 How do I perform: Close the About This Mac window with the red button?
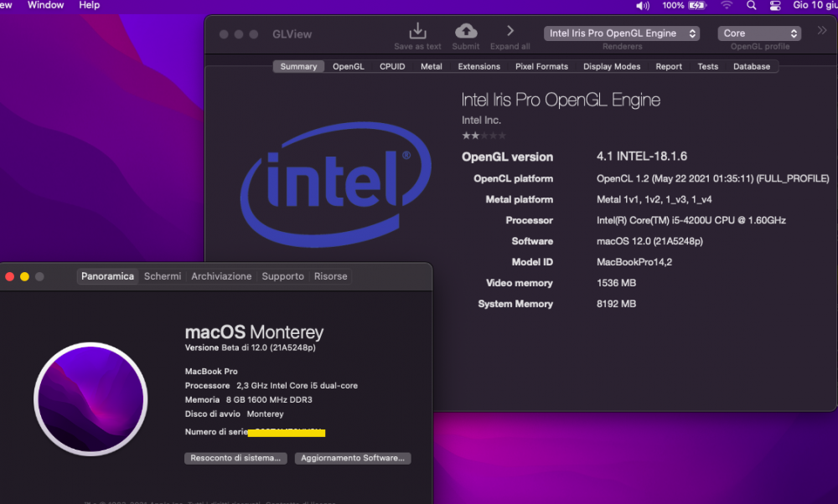pos(9,276)
